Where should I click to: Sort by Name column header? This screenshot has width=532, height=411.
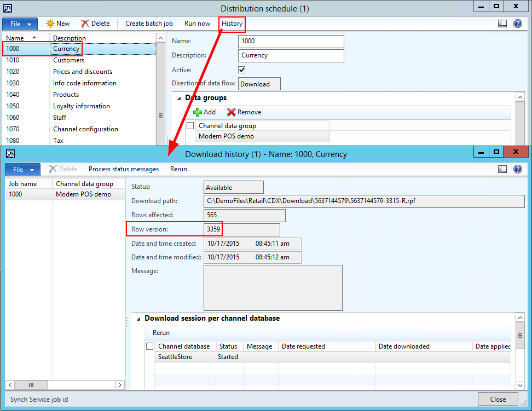(x=26, y=38)
